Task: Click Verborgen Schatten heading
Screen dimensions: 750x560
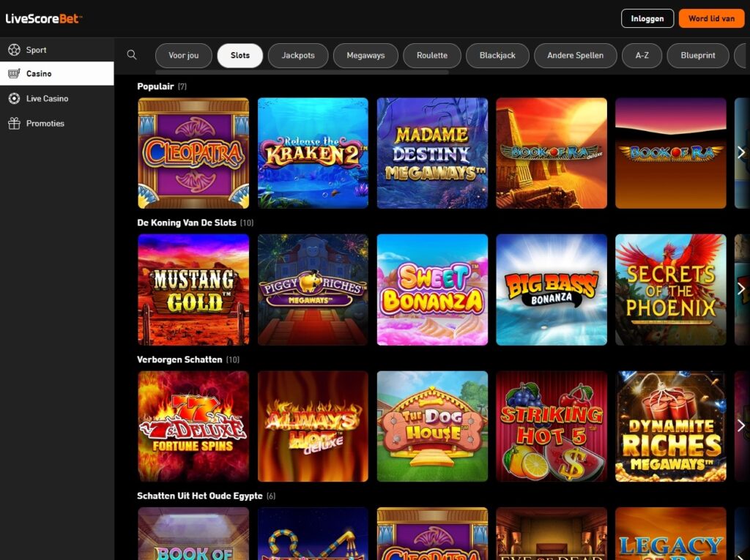Action: click(179, 359)
